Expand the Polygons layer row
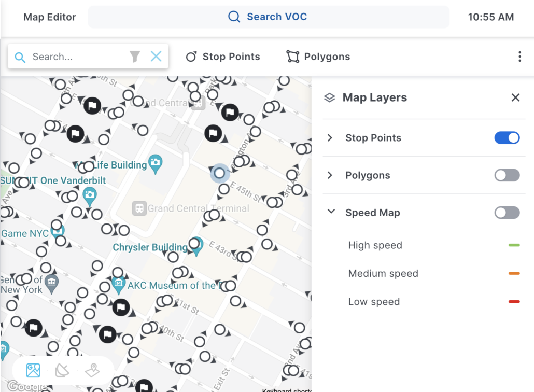Image resolution: width=534 pixels, height=392 pixels. [x=330, y=175]
